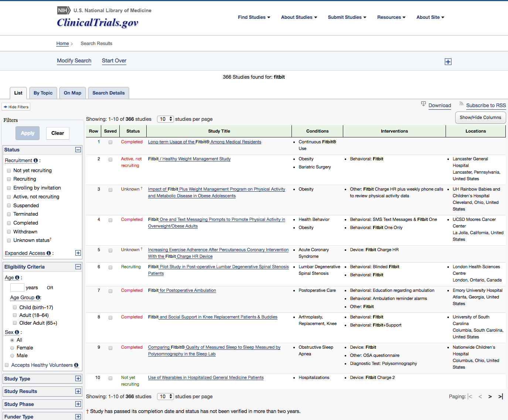Collapse the Status filter section
508x420 pixels.
[78, 150]
